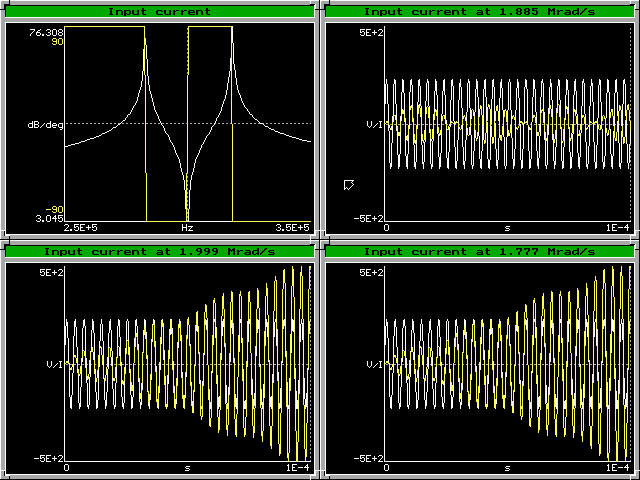Click -5E+2 label in 1.885 Mrad/s plot
640x480 pixels.
click(368, 218)
